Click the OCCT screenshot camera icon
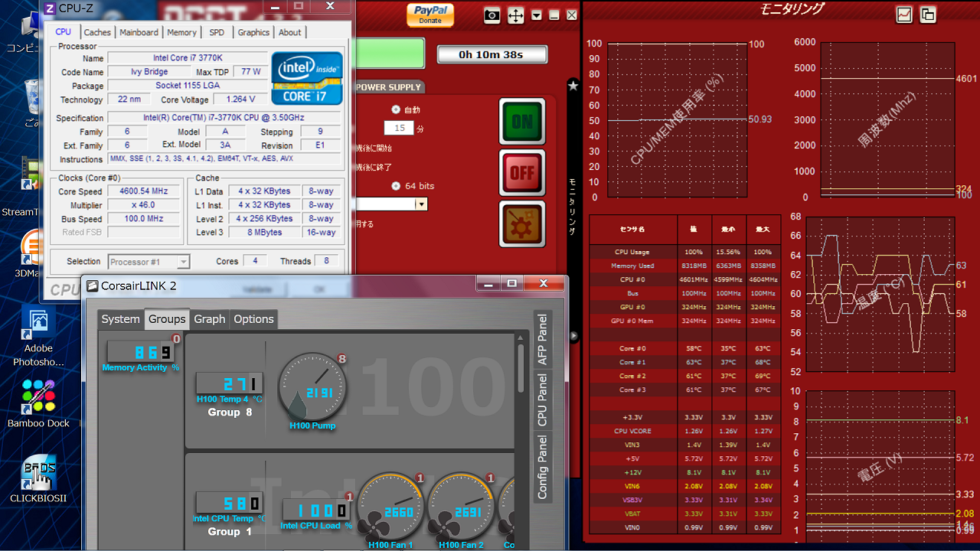Viewport: 980px width, 551px height. pyautogui.click(x=492, y=15)
